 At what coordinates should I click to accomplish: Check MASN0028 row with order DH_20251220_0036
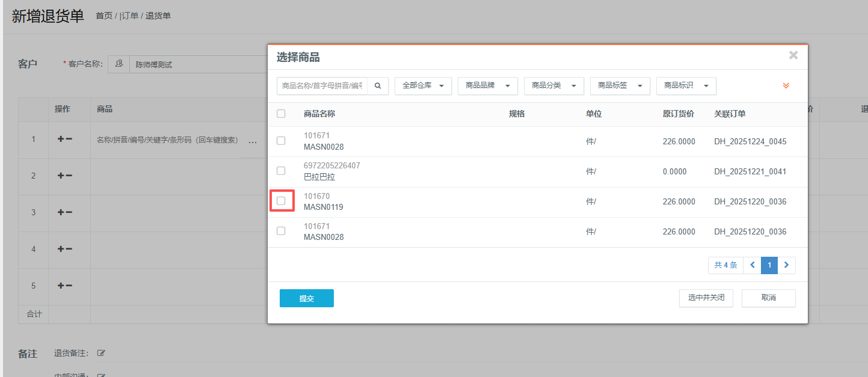pos(281,231)
